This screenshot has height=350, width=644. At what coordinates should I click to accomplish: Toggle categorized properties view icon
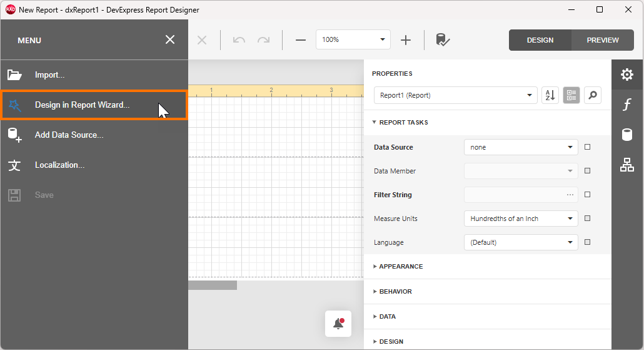click(571, 95)
